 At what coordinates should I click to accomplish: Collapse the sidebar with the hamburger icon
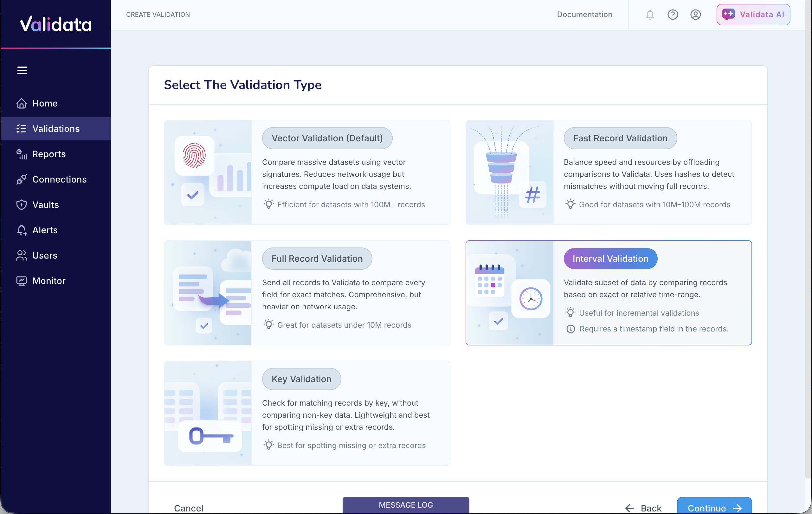pyautogui.click(x=22, y=70)
